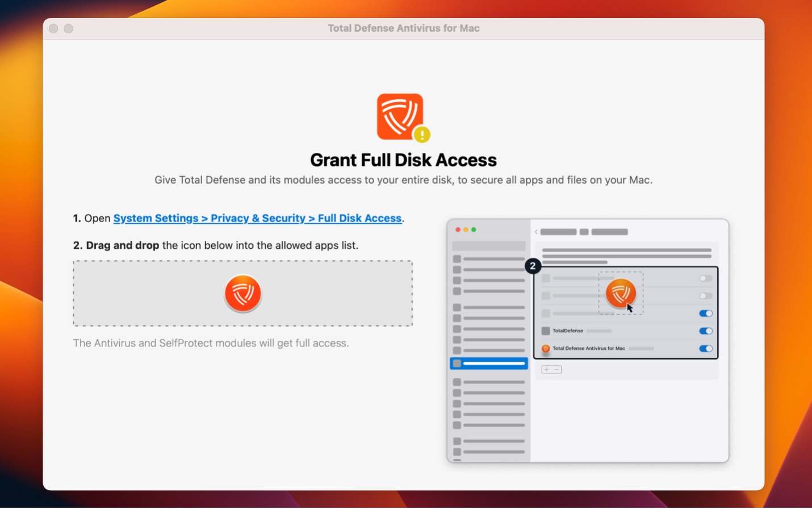Click the 'Give Total Defense and its modules' description

[x=403, y=180]
